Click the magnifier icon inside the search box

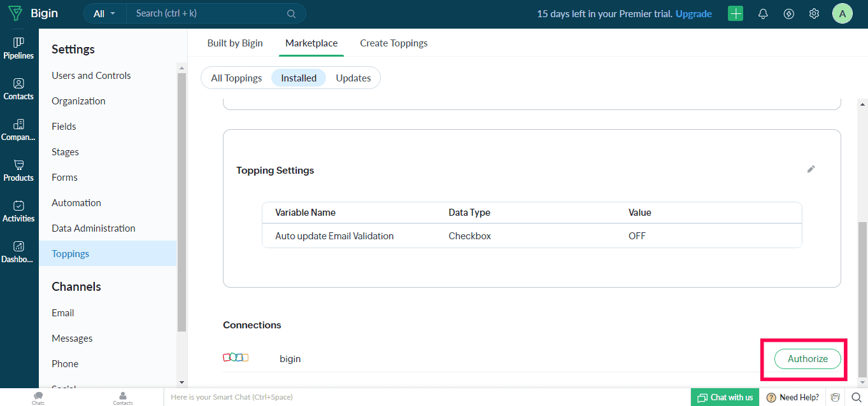pos(292,13)
